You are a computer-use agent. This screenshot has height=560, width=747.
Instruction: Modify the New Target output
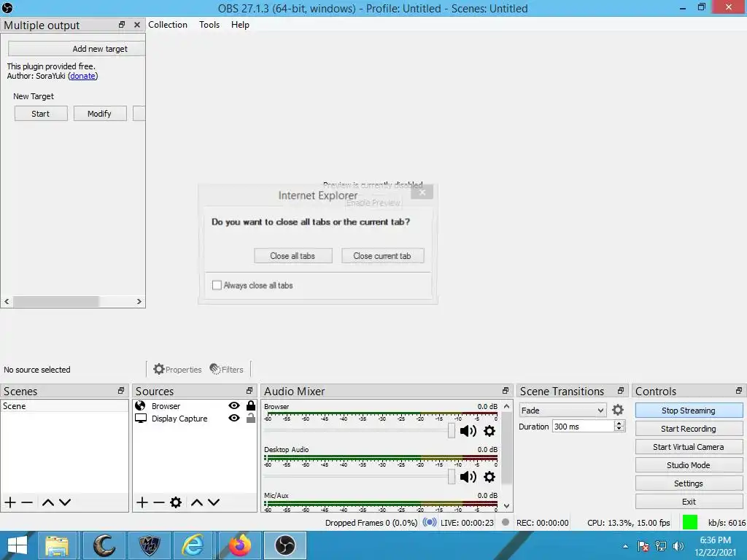click(100, 114)
